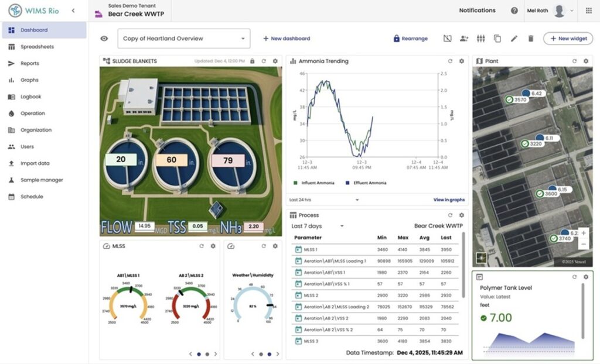Open the apps grid icon
This screenshot has width=600, height=364.
coord(589,11)
